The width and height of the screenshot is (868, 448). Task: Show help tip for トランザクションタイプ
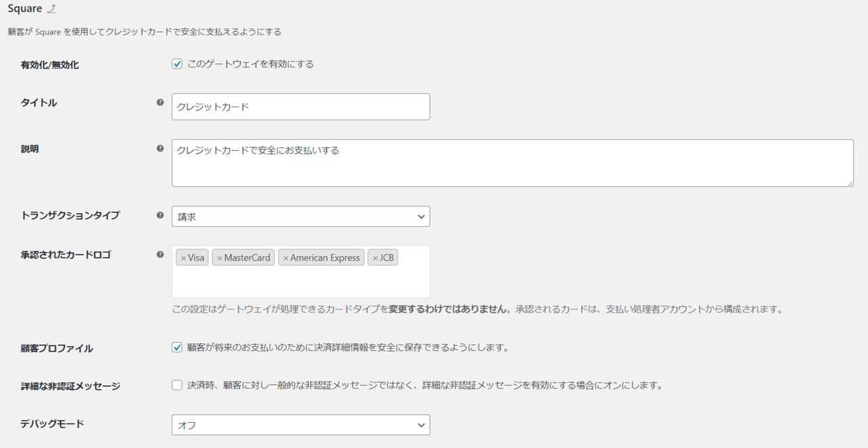click(160, 215)
